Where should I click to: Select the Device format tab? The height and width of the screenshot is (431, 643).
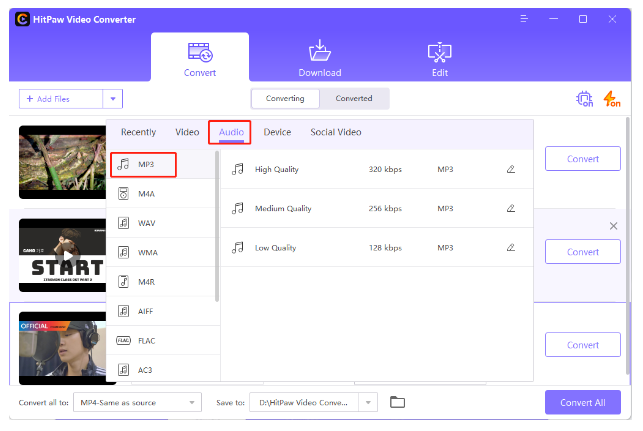click(277, 132)
